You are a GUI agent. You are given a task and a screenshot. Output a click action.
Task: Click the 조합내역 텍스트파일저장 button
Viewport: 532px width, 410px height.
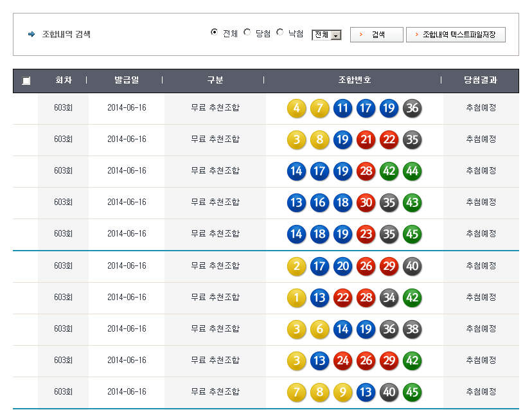pos(456,35)
